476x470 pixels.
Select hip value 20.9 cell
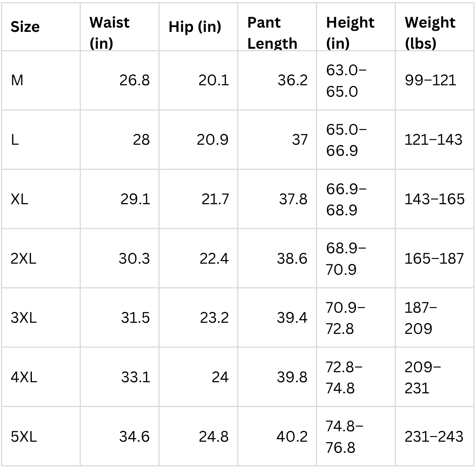click(x=198, y=140)
